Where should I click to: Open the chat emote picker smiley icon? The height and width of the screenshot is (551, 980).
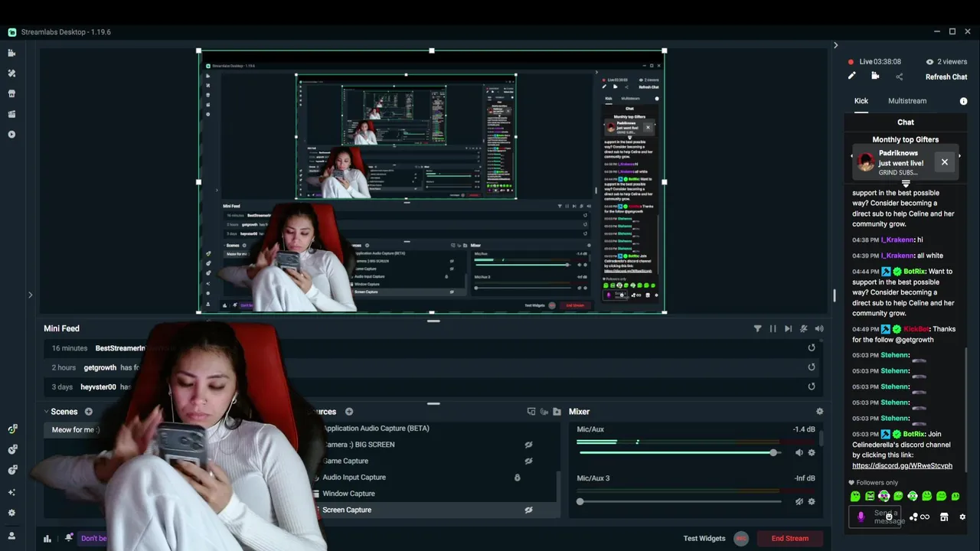point(889,517)
